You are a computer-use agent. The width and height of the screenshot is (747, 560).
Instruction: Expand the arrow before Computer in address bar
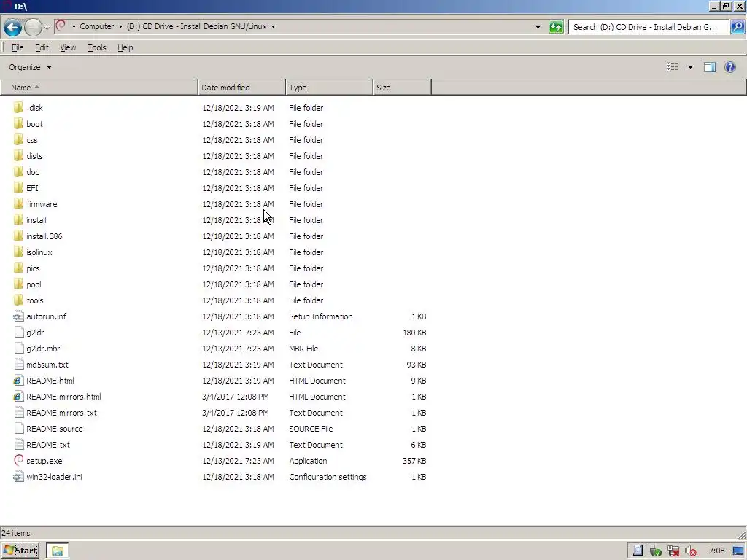point(74,27)
